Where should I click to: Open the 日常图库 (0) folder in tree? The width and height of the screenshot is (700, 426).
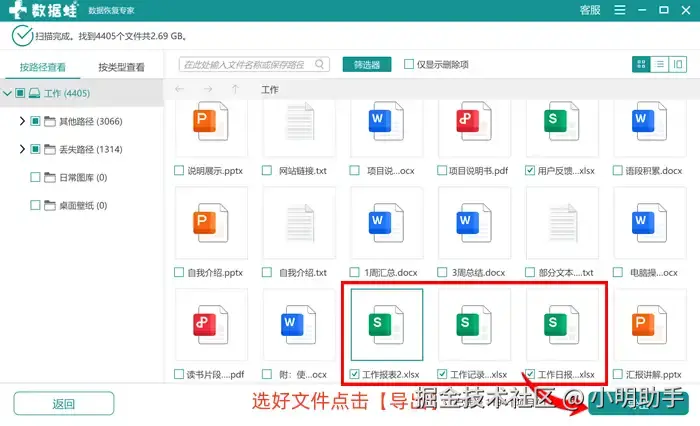83,177
